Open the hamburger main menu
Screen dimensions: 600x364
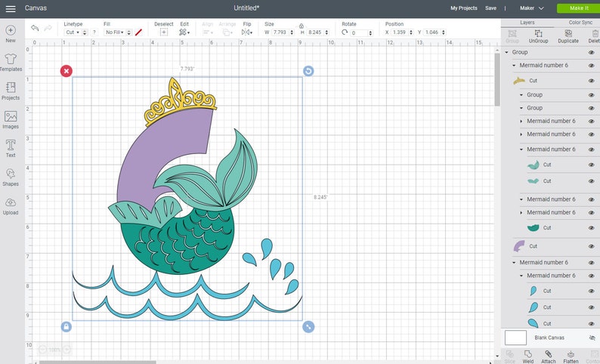(x=11, y=8)
